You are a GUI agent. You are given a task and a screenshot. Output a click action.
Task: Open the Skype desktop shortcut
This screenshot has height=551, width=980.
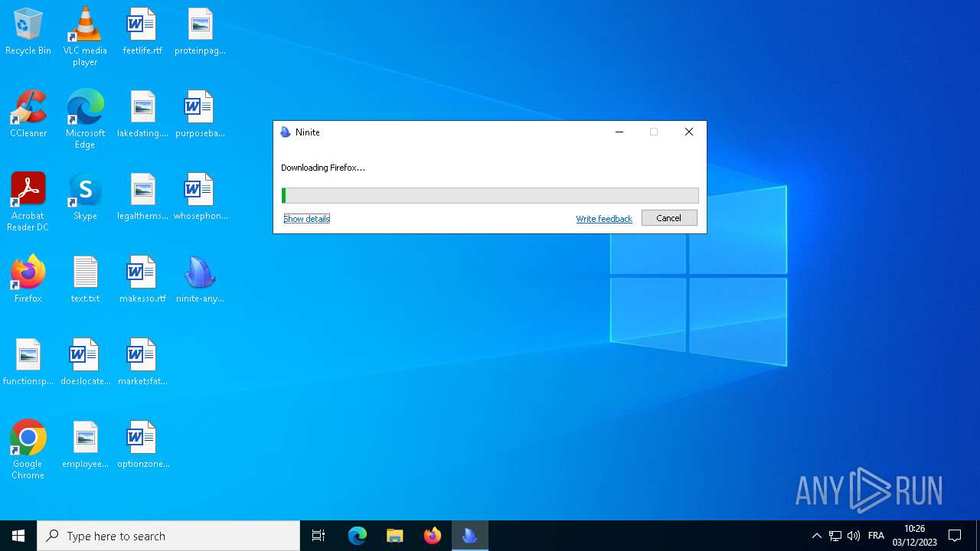tap(85, 197)
